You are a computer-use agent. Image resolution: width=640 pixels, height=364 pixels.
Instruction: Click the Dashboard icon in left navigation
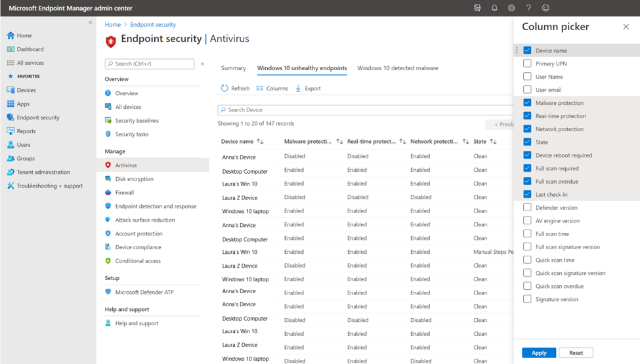11,49
